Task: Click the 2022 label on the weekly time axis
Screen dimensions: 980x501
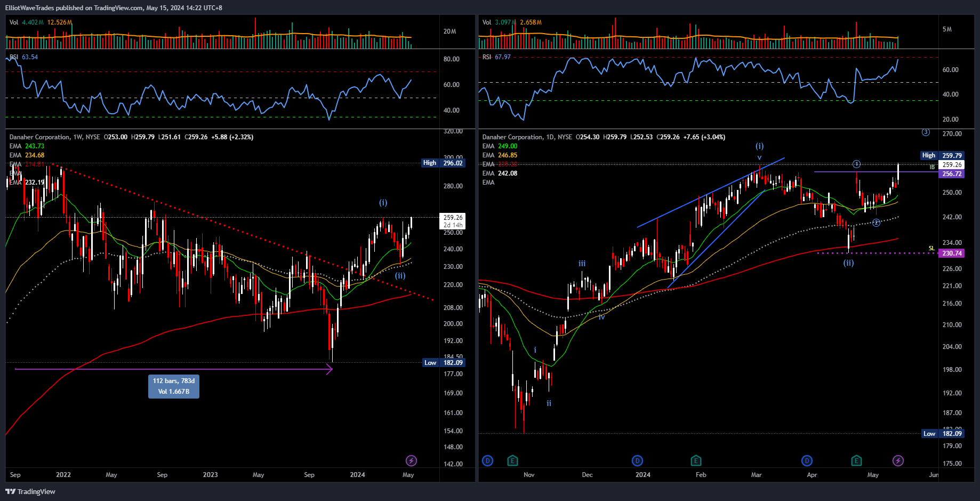Action: pyautogui.click(x=63, y=475)
